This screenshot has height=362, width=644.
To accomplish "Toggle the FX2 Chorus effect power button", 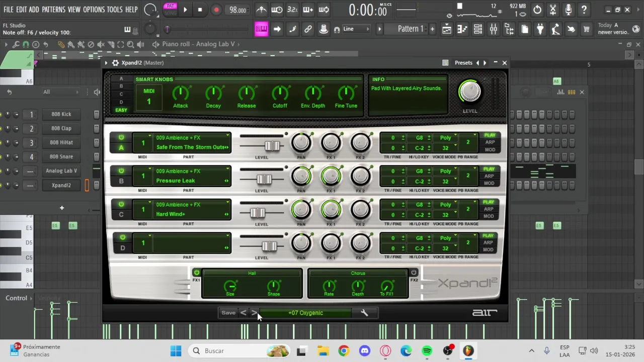I will 414,273.
